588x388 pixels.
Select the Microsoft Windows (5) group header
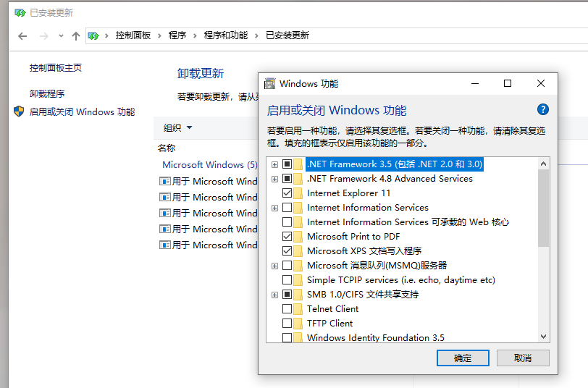(x=209, y=165)
